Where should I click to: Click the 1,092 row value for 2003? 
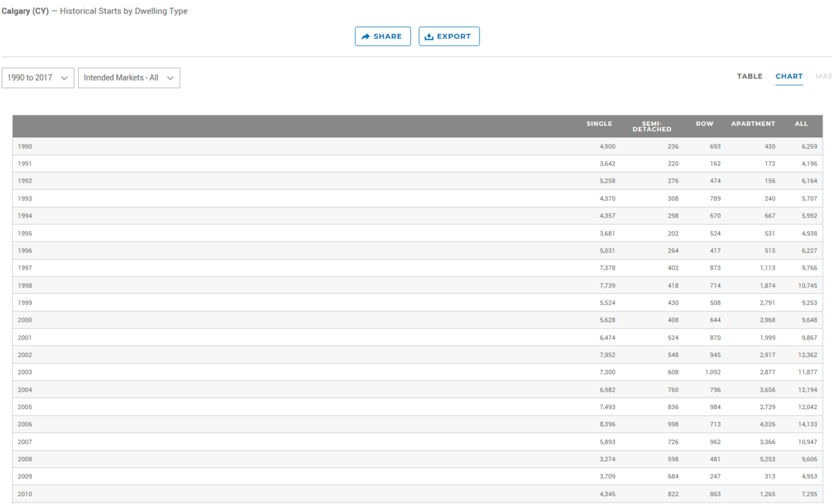click(713, 372)
